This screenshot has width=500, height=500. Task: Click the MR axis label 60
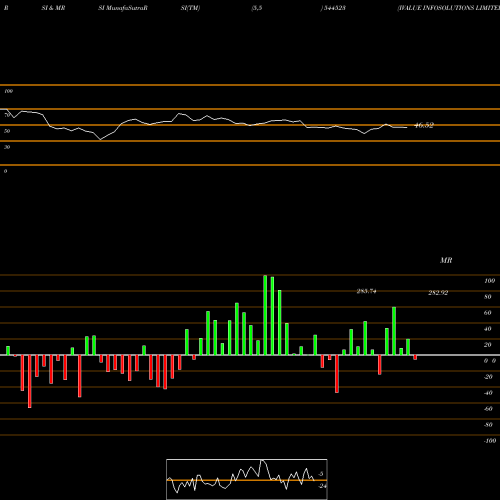(x=488, y=313)
